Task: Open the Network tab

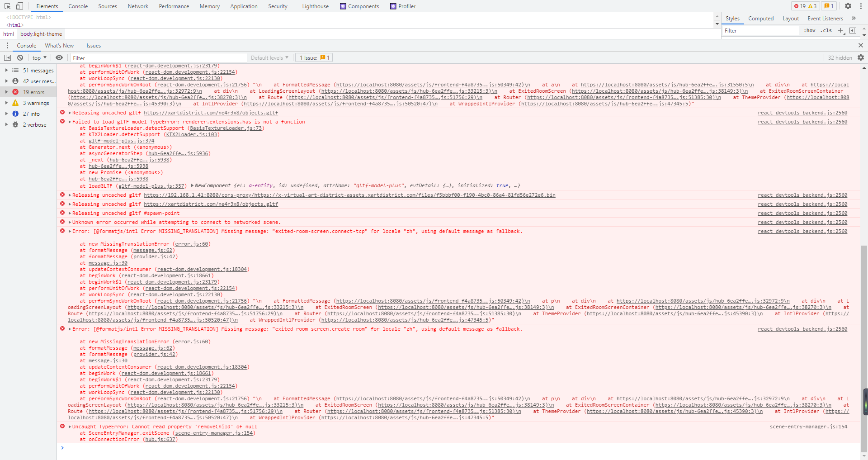Action: pyautogui.click(x=138, y=6)
